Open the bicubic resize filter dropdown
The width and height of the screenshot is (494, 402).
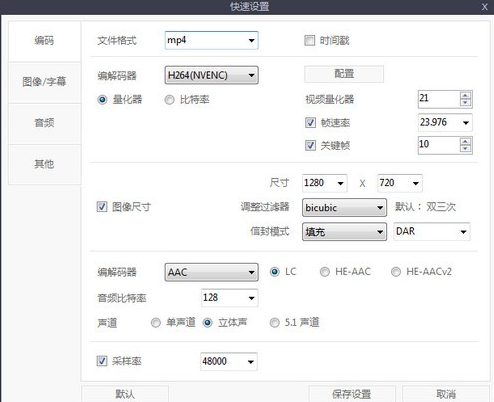click(344, 207)
